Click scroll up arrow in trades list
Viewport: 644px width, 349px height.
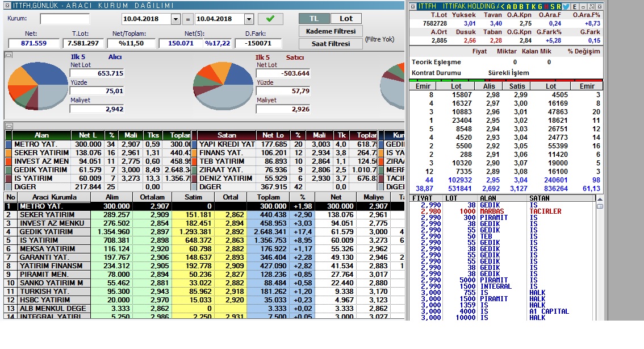point(600,199)
